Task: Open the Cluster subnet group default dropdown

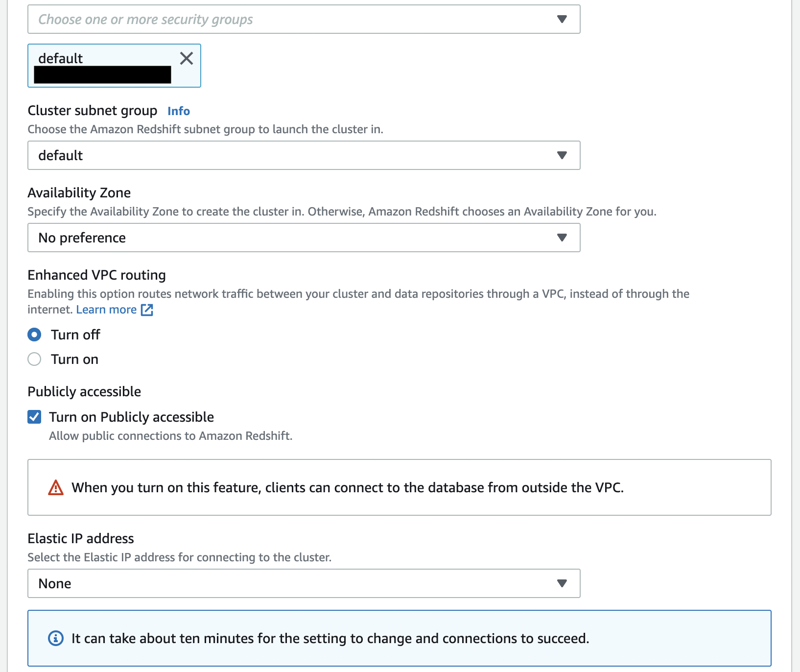Action: pos(304,155)
